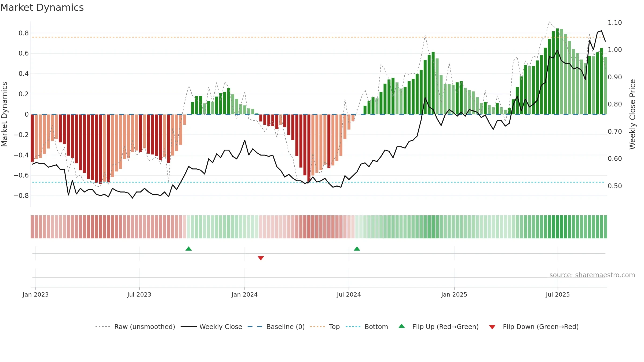The height and width of the screenshot is (362, 644).
Task: Click the green triangle icon in the legend
Action: click(402, 326)
